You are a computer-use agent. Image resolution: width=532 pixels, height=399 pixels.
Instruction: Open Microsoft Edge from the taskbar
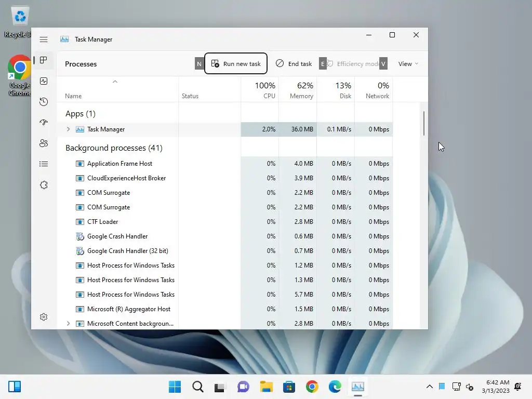pos(335,387)
